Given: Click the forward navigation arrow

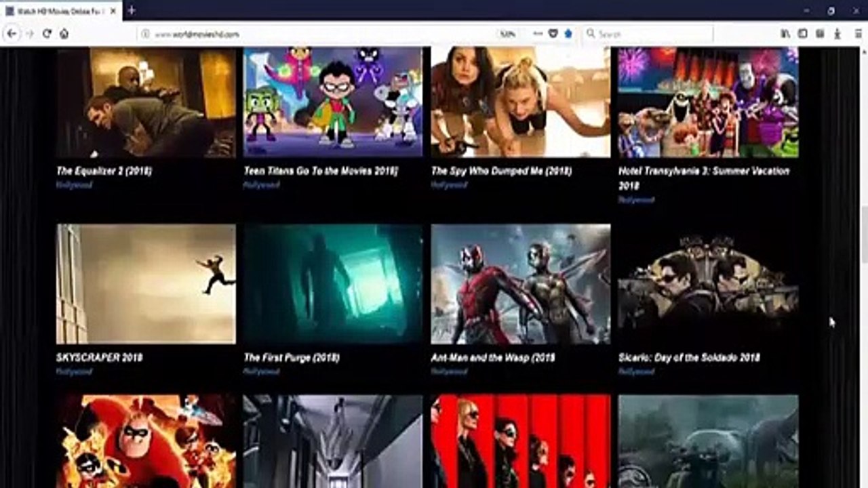Looking at the screenshot, I should [29, 33].
